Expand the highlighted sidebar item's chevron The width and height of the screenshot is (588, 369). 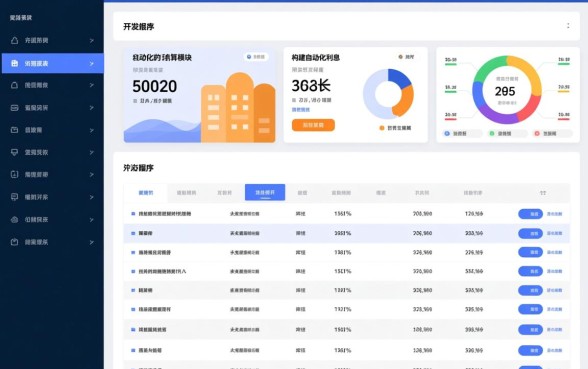coord(92,64)
